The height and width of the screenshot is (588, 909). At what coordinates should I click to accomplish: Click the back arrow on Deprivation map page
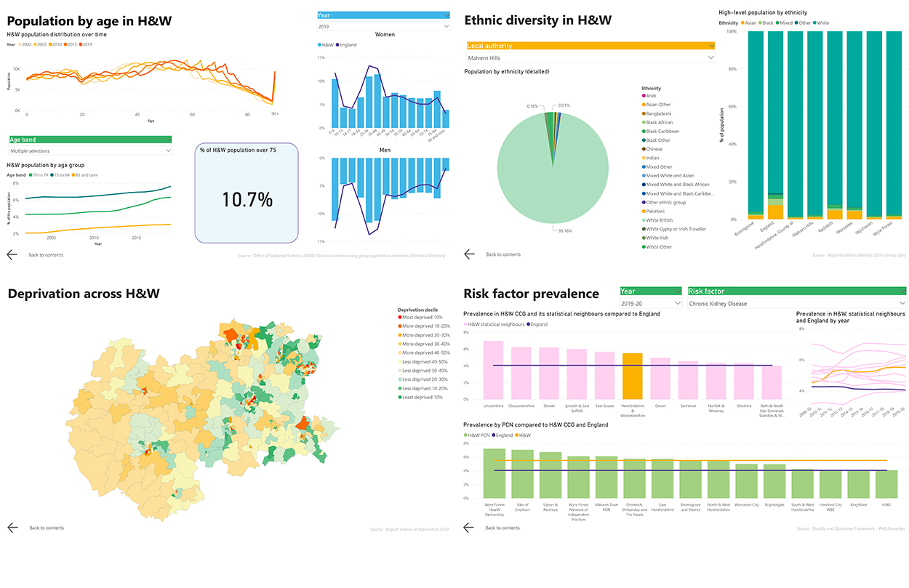tap(12, 528)
